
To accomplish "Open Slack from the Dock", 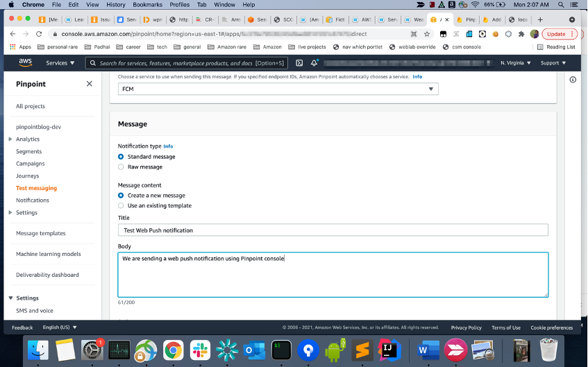I will pos(200,350).
